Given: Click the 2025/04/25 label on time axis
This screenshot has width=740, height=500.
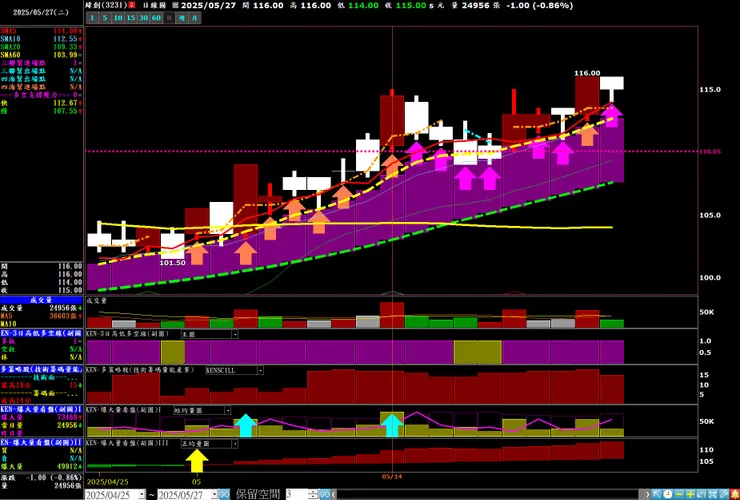Looking at the screenshot, I should 108,482.
